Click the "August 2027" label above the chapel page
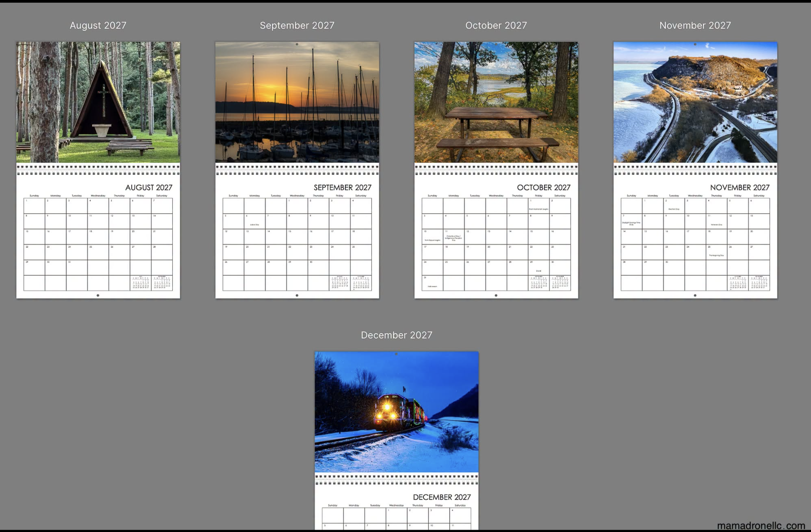Viewport: 811px width, 532px height. coord(98,26)
